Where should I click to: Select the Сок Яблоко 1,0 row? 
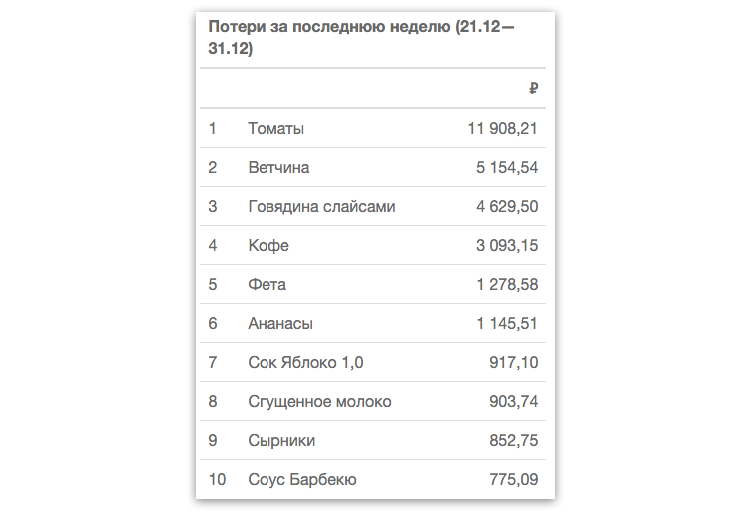[304, 363]
